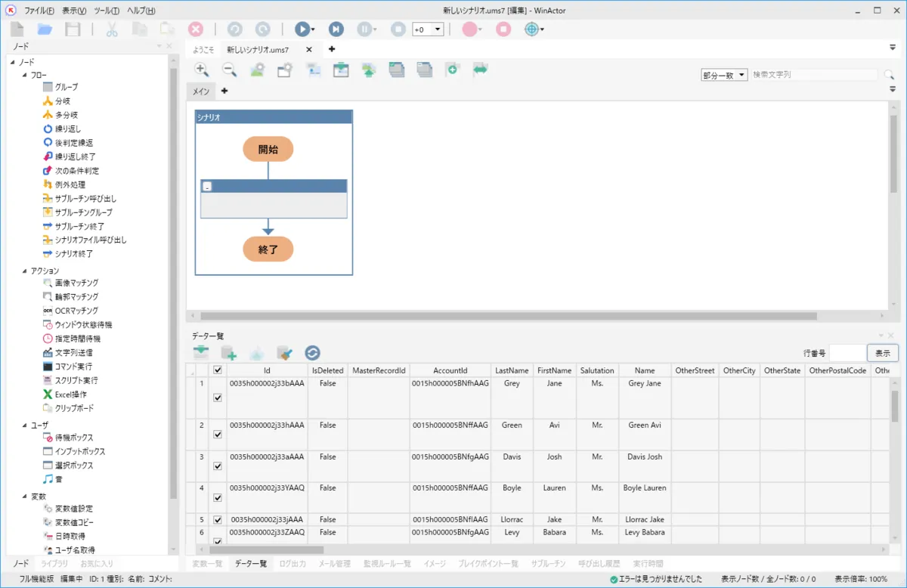Viewport: 907px width, 588px height.
Task: Check the header checkbox in データ一覧
Action: [x=217, y=370]
